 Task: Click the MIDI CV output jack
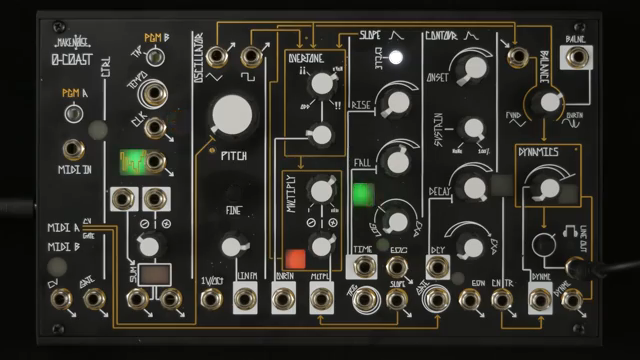[61, 299]
